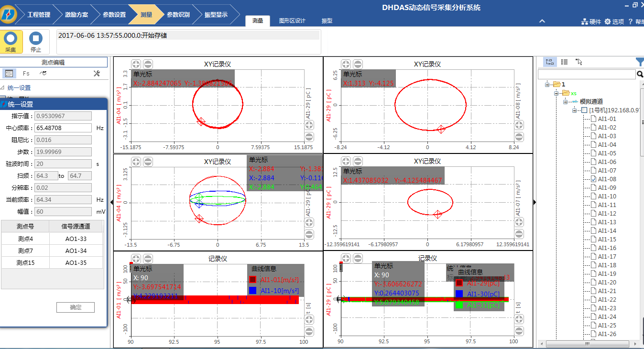Image resolution: width=644 pixels, height=349 pixels.
Task: Click the channel tree horizontal scrollbar
Action: point(588,344)
